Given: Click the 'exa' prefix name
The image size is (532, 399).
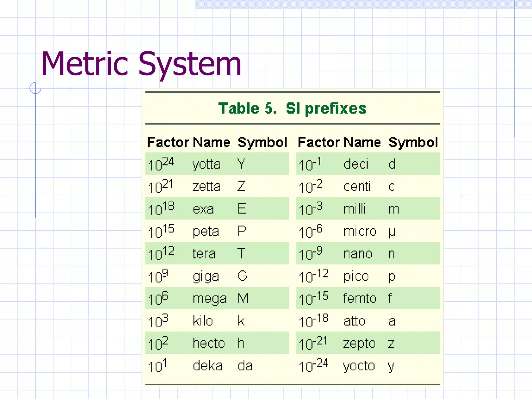Looking at the screenshot, I should pyautogui.click(x=203, y=209).
